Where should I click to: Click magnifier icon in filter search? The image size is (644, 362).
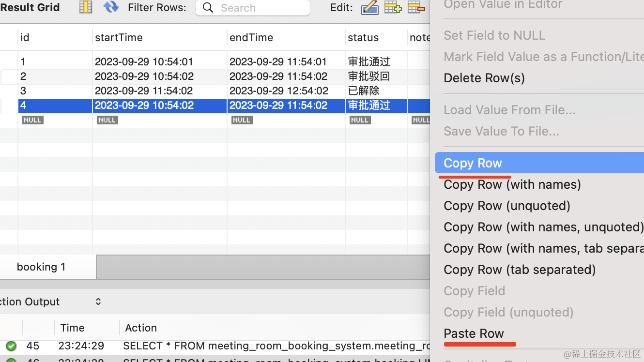[x=208, y=8]
